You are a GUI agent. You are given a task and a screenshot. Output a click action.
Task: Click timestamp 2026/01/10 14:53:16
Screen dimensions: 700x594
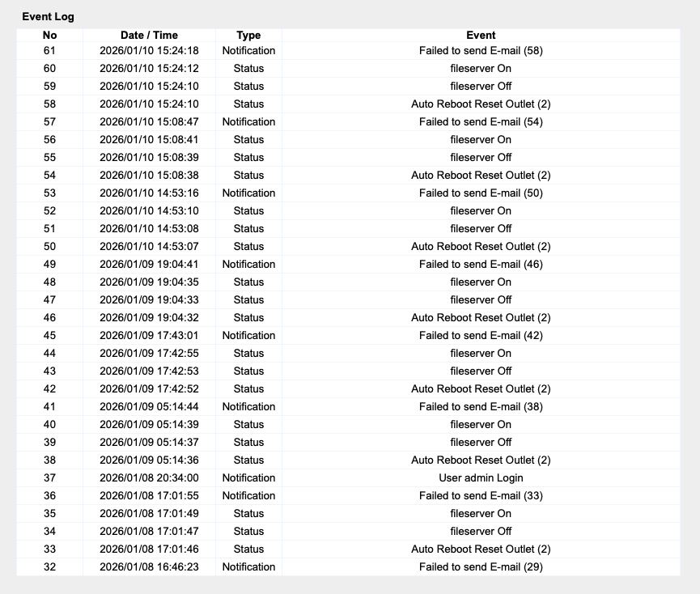click(x=149, y=193)
